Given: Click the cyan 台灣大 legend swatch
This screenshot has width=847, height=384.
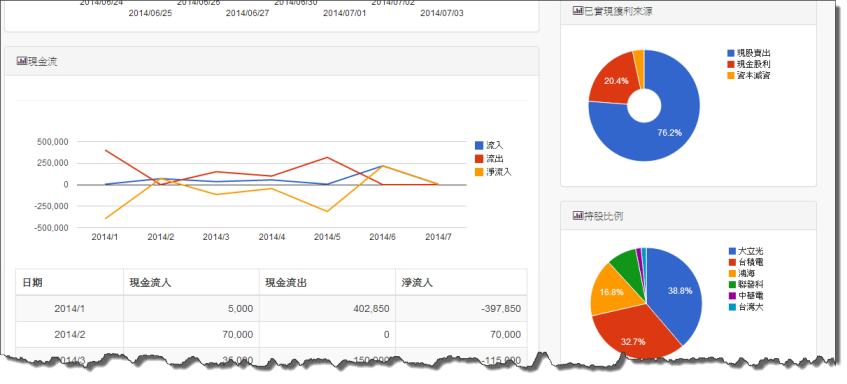Looking at the screenshot, I should pos(732,307).
